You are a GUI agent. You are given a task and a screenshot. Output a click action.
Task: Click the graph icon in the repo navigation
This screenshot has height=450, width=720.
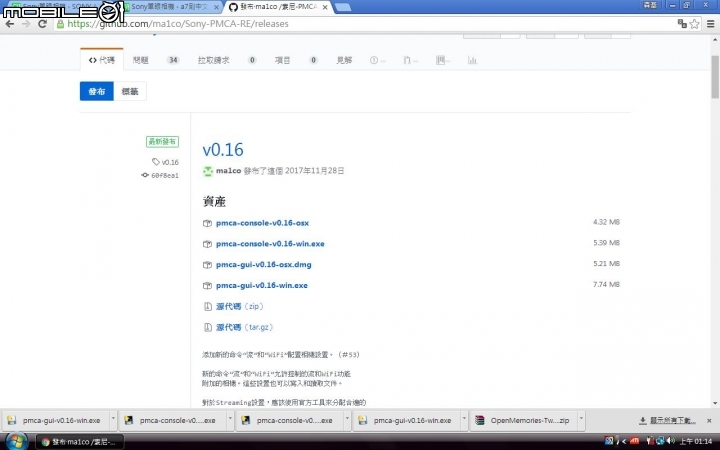(x=472, y=60)
